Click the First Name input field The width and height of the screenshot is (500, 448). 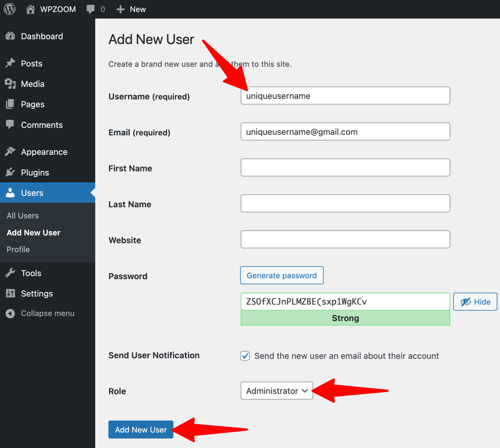(x=345, y=168)
